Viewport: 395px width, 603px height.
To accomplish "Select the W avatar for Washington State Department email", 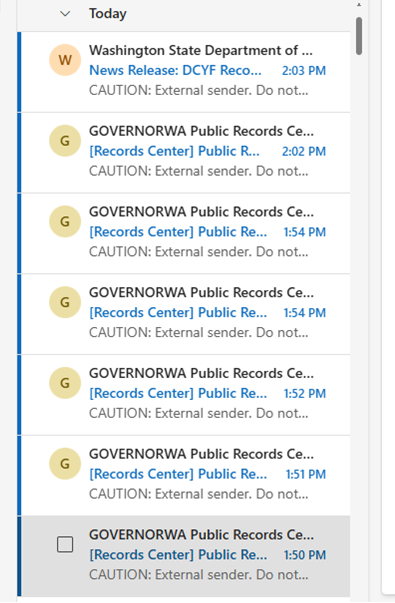I will [65, 60].
